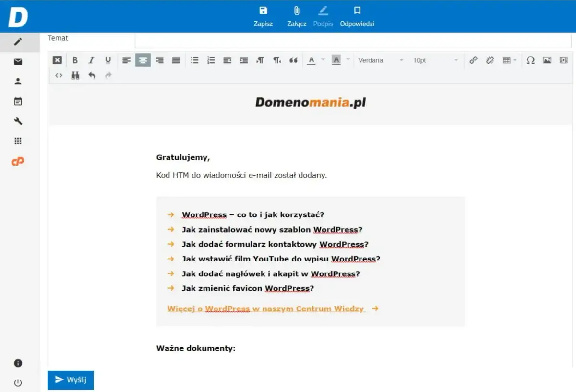
Task: Insert media using the video icon
Action: click(564, 60)
